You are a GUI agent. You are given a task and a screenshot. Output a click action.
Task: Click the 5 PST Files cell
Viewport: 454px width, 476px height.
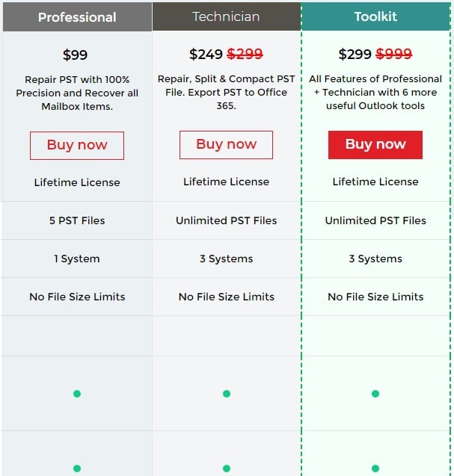click(77, 220)
